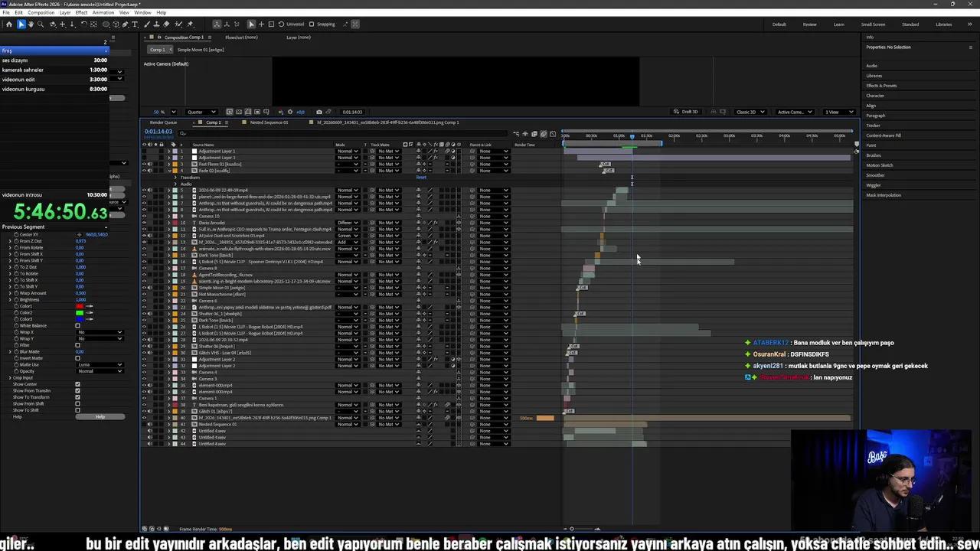Click the current timecode 0:01:14:03 in timeline
Image resolution: width=980 pixels, height=551 pixels.
click(158, 132)
